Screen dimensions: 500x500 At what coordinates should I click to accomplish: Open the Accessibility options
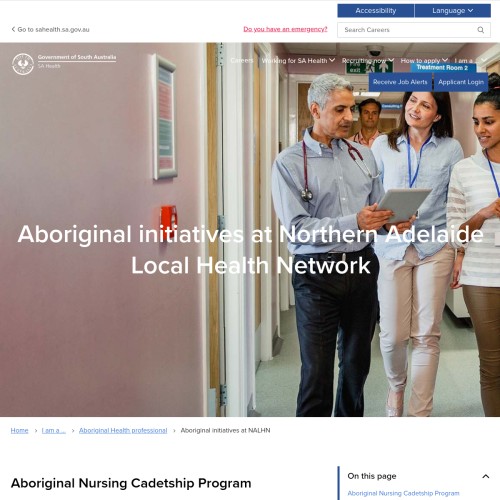point(376,11)
